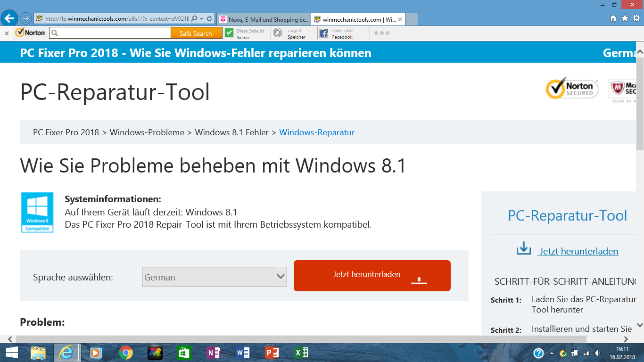Click the Norton Secured badge
Viewport: 644px width, 362px height.
[572, 89]
